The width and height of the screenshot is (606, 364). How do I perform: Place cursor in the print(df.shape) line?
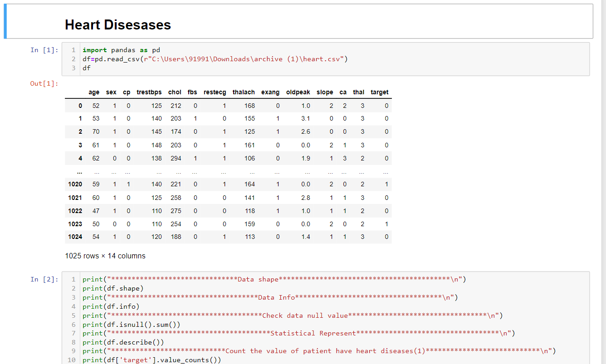click(x=113, y=288)
